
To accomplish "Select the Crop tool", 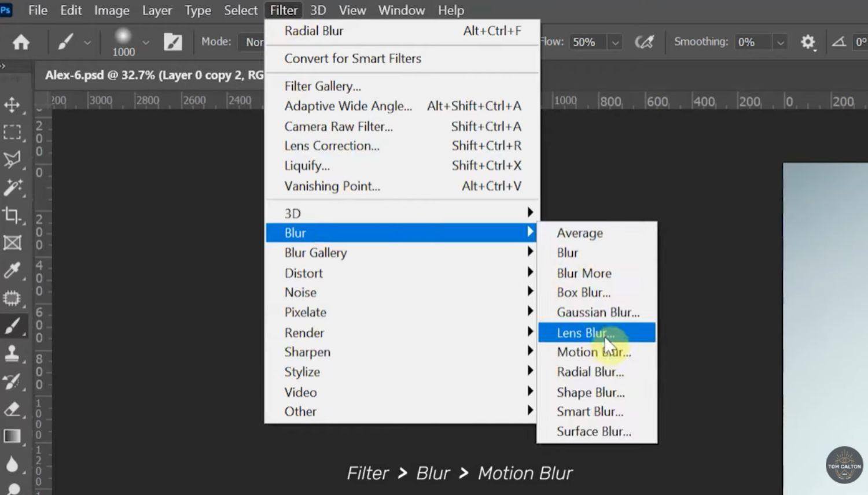I will tap(12, 215).
